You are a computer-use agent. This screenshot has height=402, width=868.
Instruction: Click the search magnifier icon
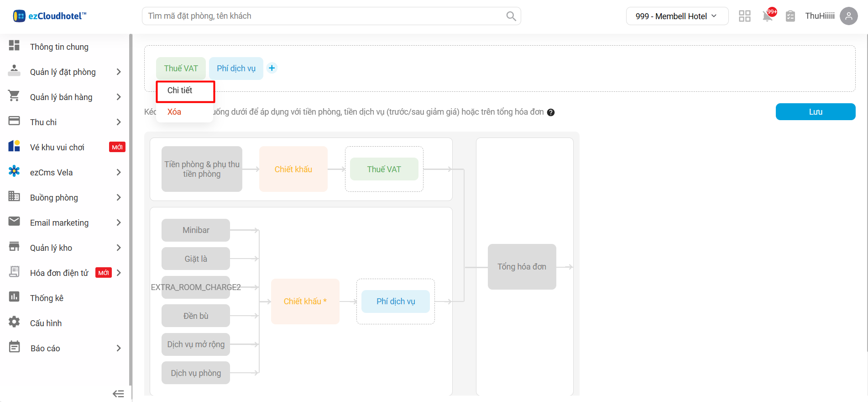click(511, 16)
